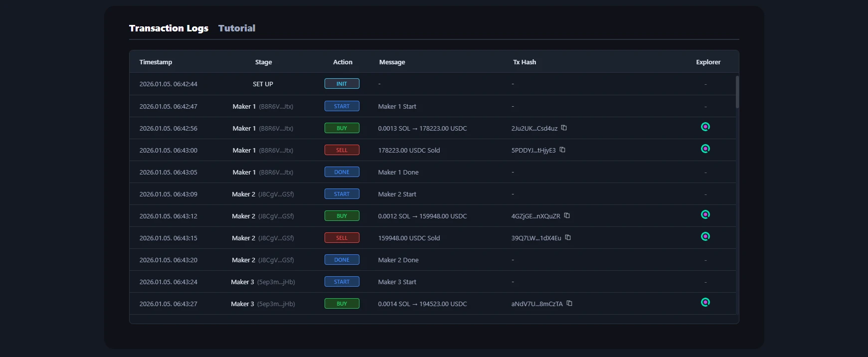868x357 pixels.
Task: Select the Transaction Logs tab
Action: click(169, 28)
